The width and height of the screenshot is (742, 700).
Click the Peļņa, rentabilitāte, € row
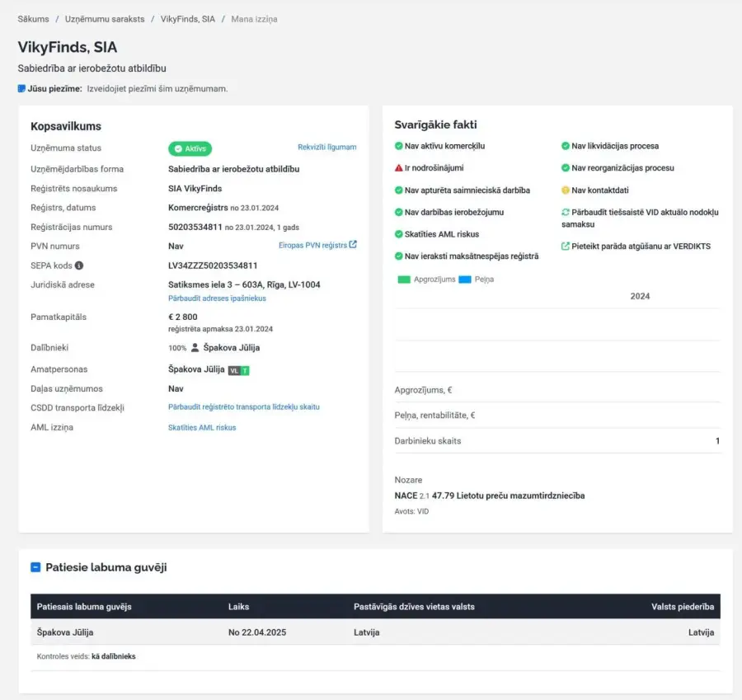[x=557, y=415]
